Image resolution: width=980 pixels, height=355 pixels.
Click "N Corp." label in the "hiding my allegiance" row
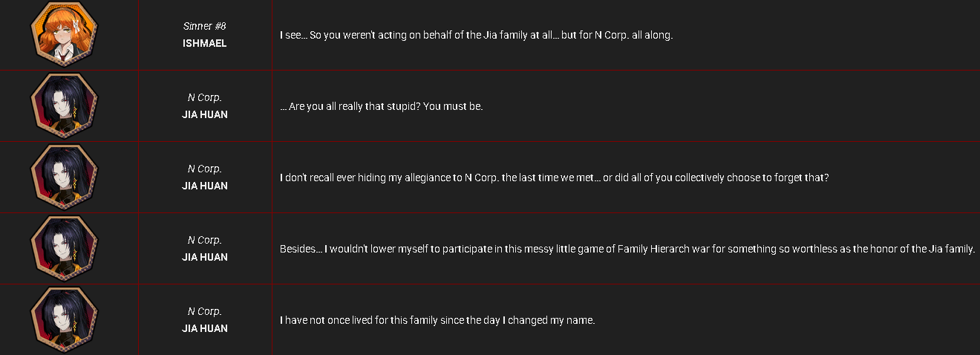click(204, 169)
